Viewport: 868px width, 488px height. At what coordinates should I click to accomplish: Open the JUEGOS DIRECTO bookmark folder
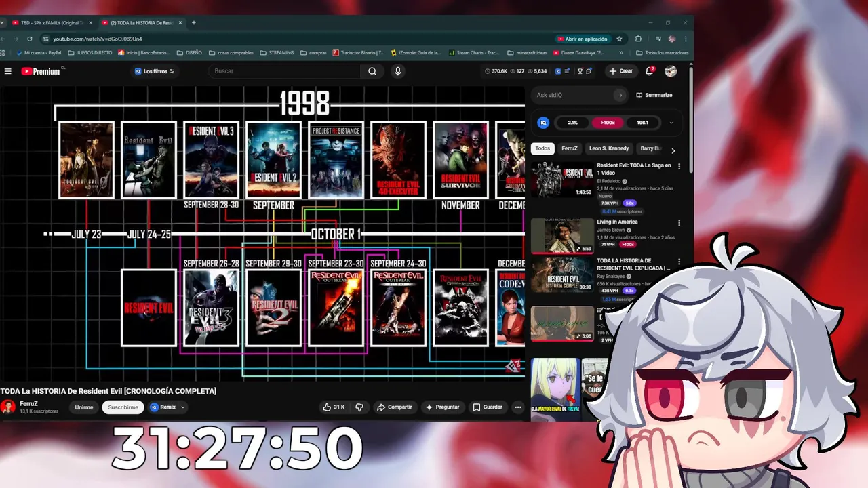point(90,52)
